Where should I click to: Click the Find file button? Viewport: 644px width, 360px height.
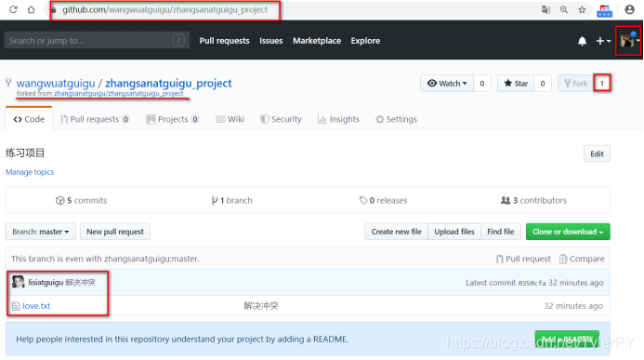coord(501,232)
